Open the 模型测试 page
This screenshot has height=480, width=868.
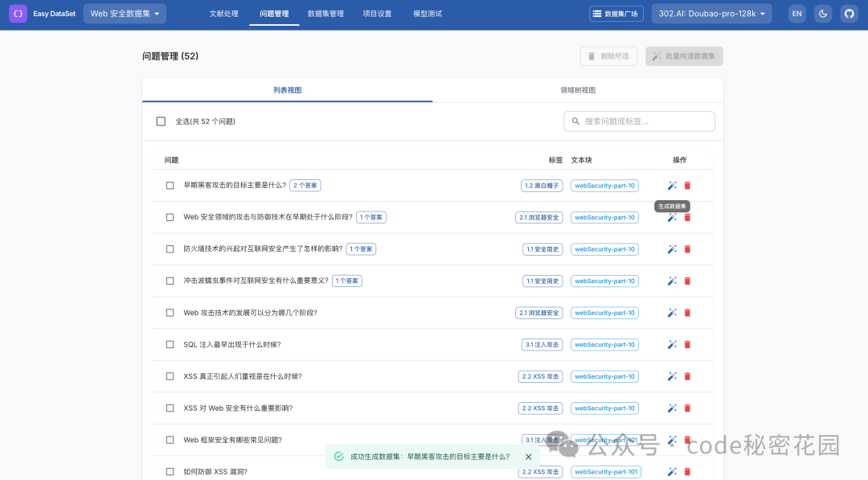(x=428, y=14)
